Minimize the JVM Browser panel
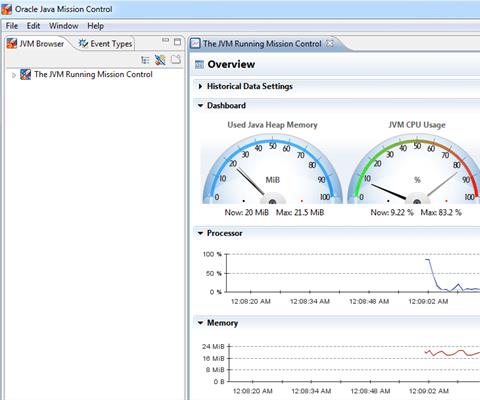 (165, 40)
